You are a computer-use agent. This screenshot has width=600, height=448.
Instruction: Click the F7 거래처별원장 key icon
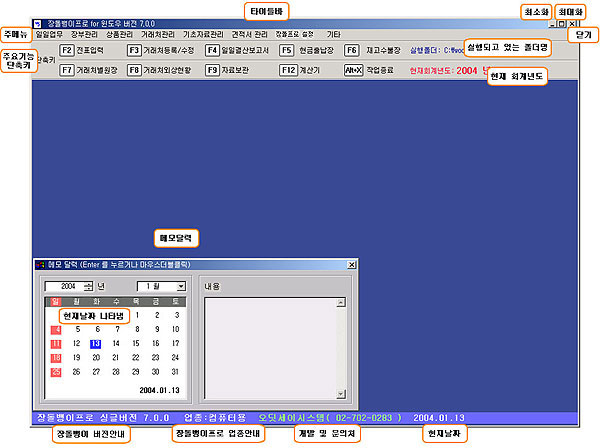tap(67, 70)
